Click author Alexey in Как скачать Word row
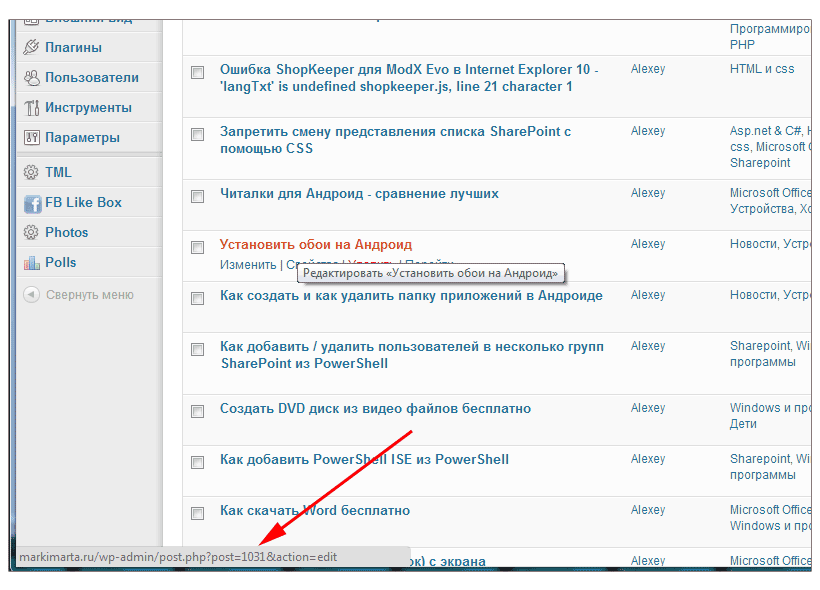Image resolution: width=820 pixels, height=590 pixels. click(x=648, y=510)
